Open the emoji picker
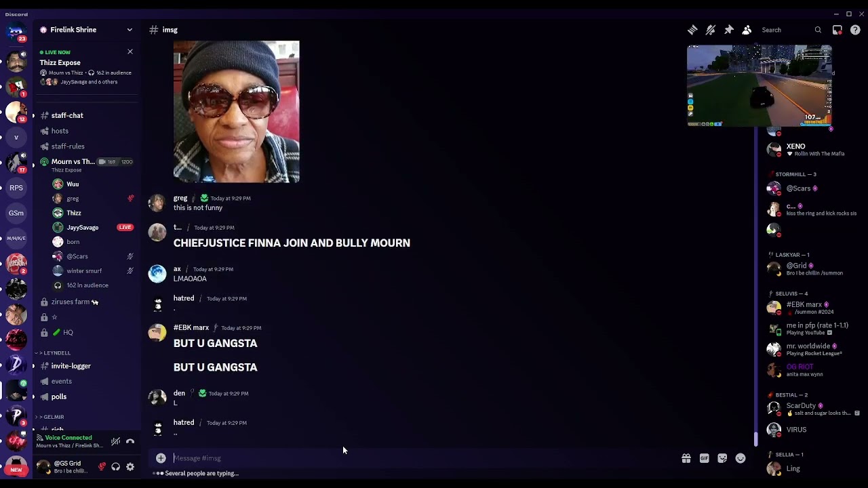The height and width of the screenshot is (488, 868). (741, 458)
